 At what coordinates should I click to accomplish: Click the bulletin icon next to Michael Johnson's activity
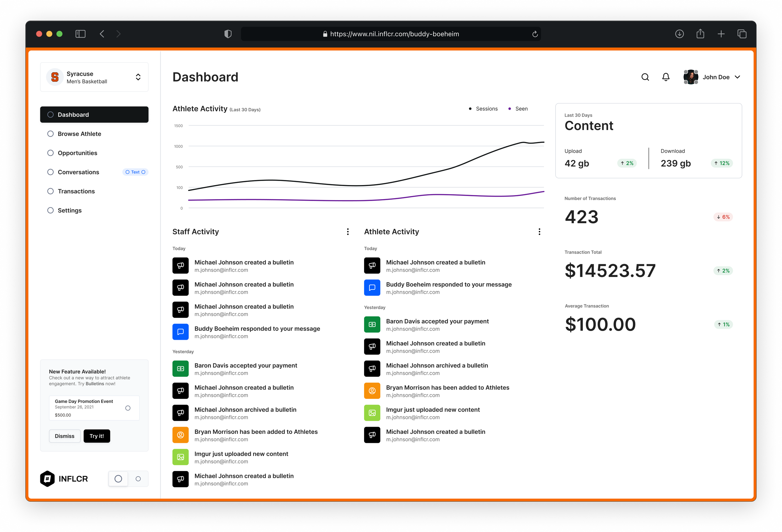tap(180, 266)
